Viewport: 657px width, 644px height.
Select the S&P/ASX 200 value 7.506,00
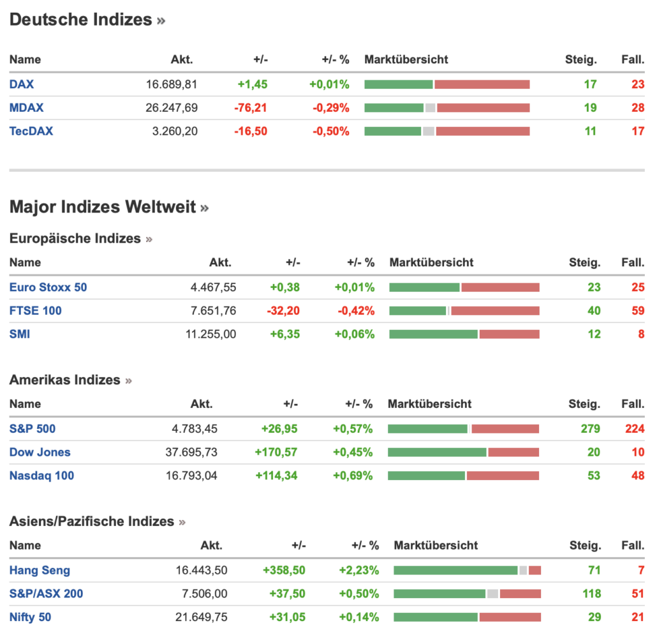[205, 594]
